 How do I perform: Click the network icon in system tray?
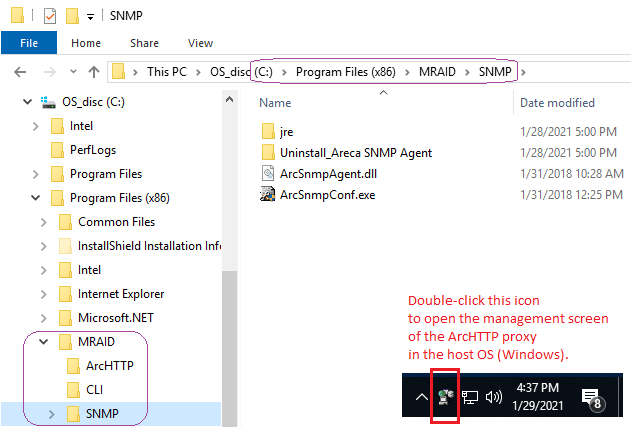coord(469,398)
